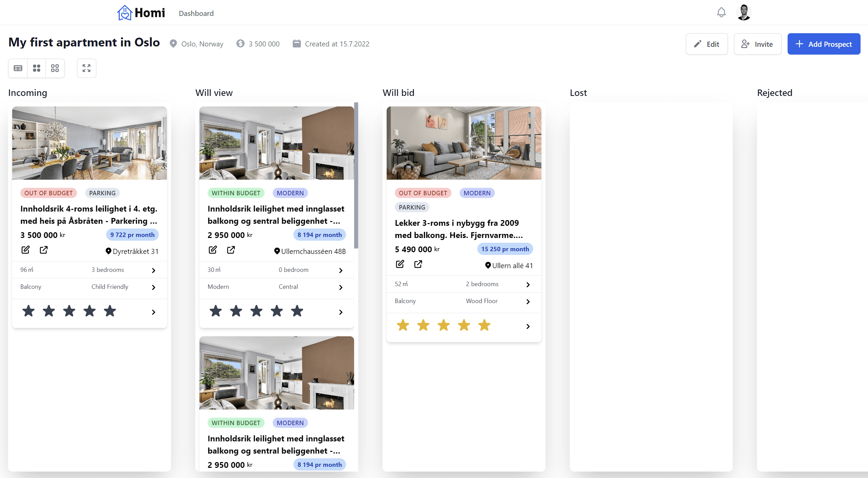This screenshot has width=868, height=478.
Task: Click the Invite button
Action: click(757, 44)
